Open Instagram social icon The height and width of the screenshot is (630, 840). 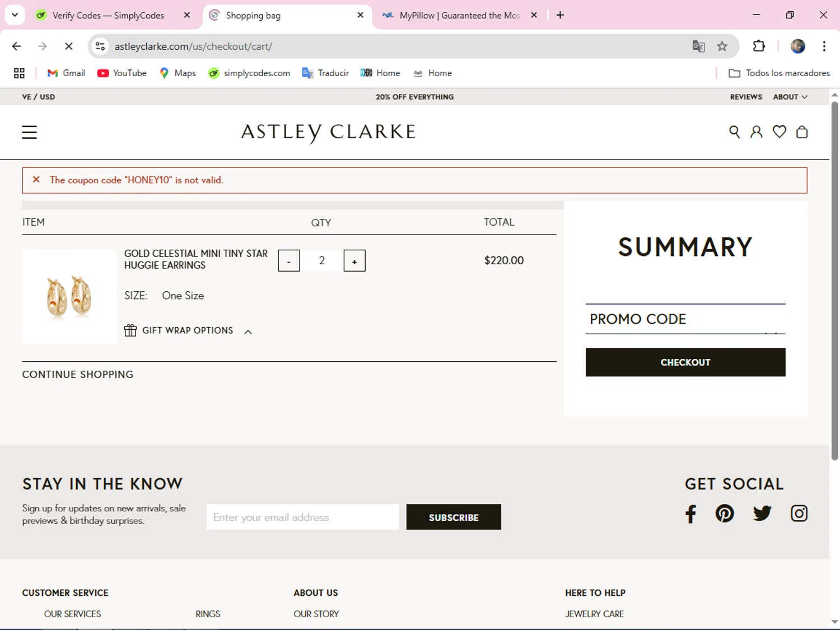coord(799,514)
